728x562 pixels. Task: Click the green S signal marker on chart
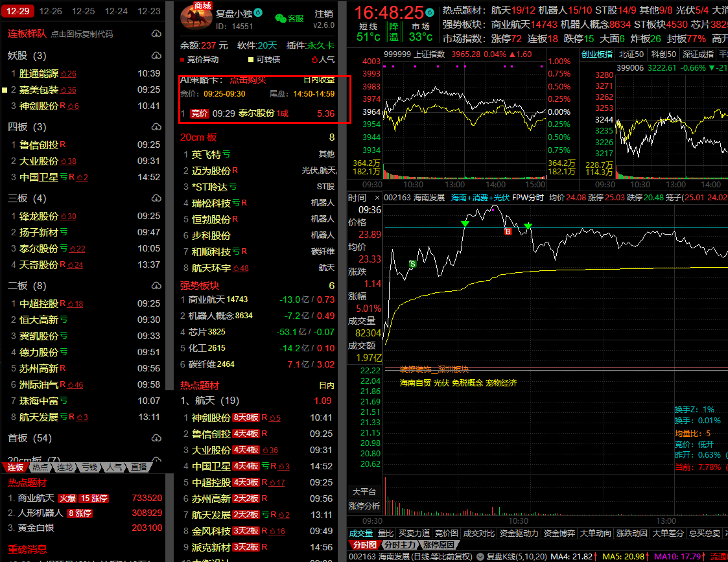(x=412, y=264)
